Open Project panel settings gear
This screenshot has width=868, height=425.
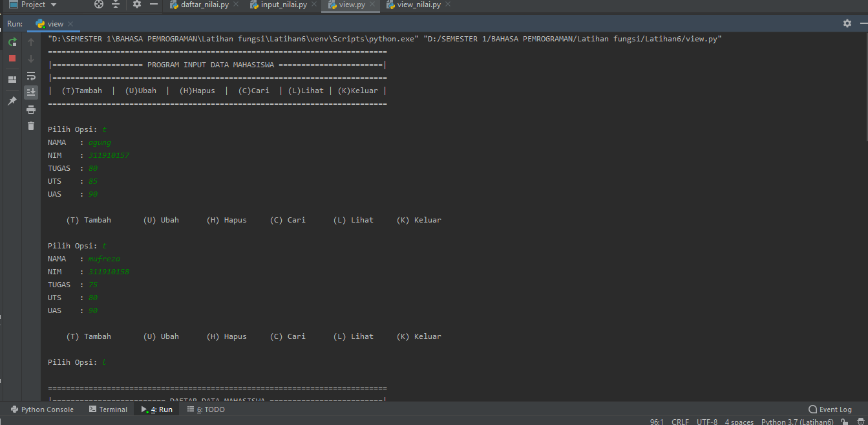click(136, 5)
